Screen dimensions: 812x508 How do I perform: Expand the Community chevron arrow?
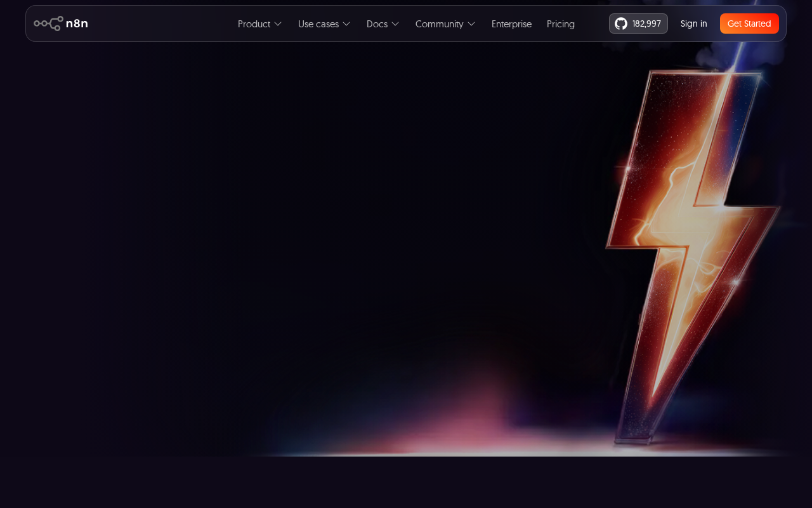[471, 23]
